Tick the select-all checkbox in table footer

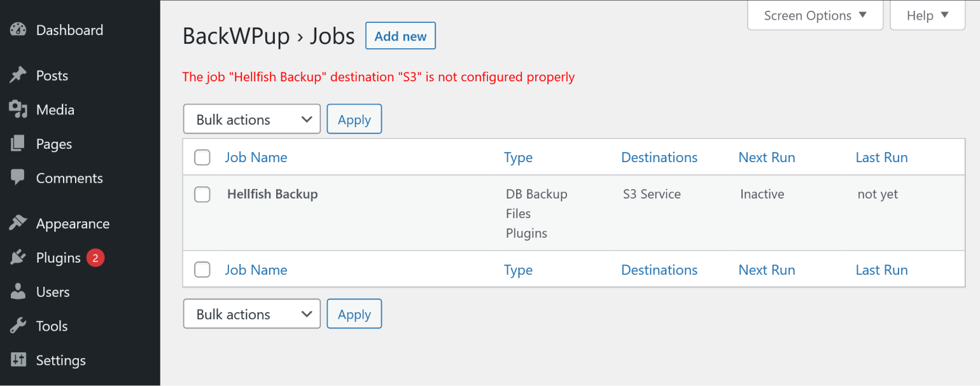pyautogui.click(x=202, y=270)
